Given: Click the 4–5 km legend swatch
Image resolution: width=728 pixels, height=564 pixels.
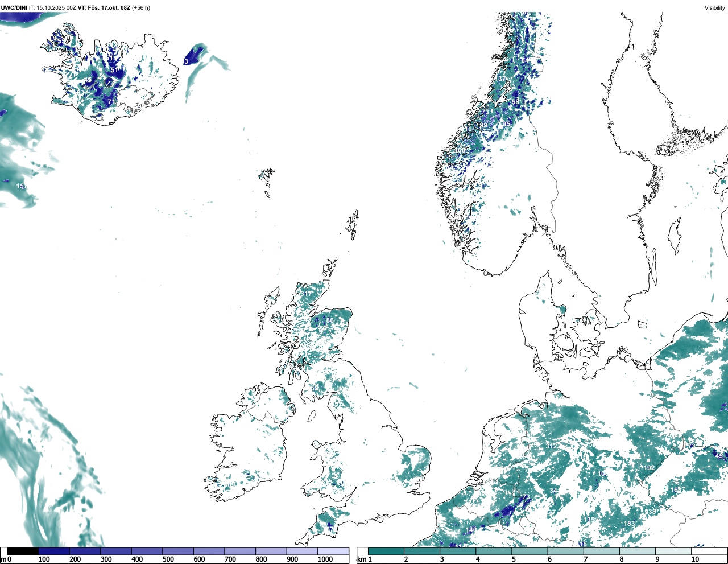Looking at the screenshot, I should pyautogui.click(x=494, y=551).
